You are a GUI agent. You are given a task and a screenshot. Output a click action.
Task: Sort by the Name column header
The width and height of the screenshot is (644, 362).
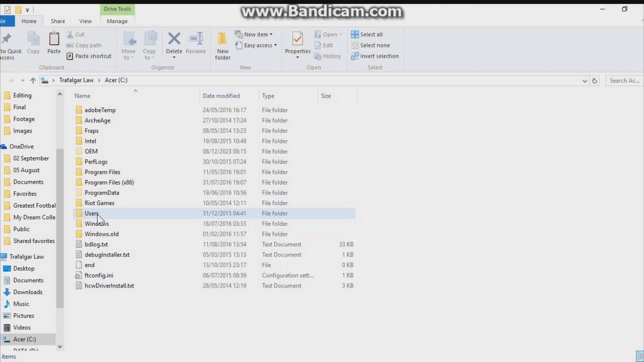tap(136, 96)
